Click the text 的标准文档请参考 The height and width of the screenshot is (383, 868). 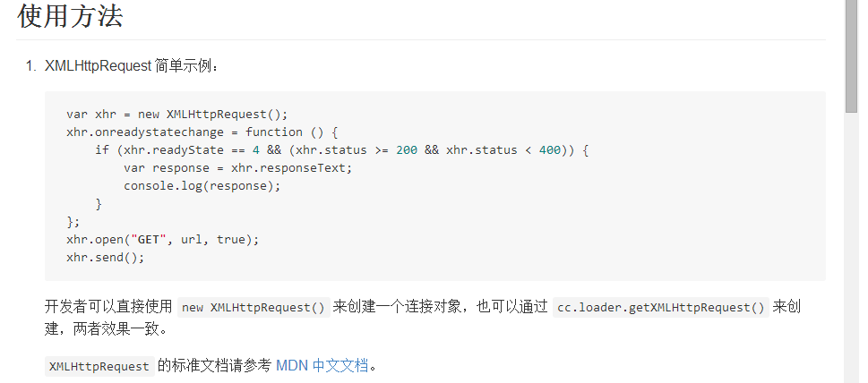214,365
